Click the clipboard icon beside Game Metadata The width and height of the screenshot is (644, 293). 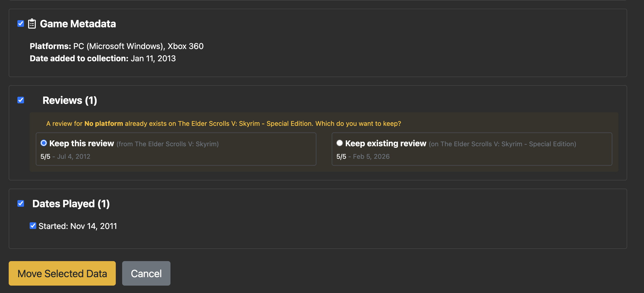[32, 24]
